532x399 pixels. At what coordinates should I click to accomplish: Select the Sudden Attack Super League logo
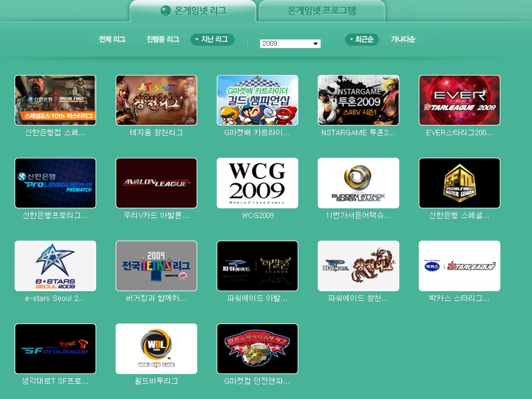point(358,183)
